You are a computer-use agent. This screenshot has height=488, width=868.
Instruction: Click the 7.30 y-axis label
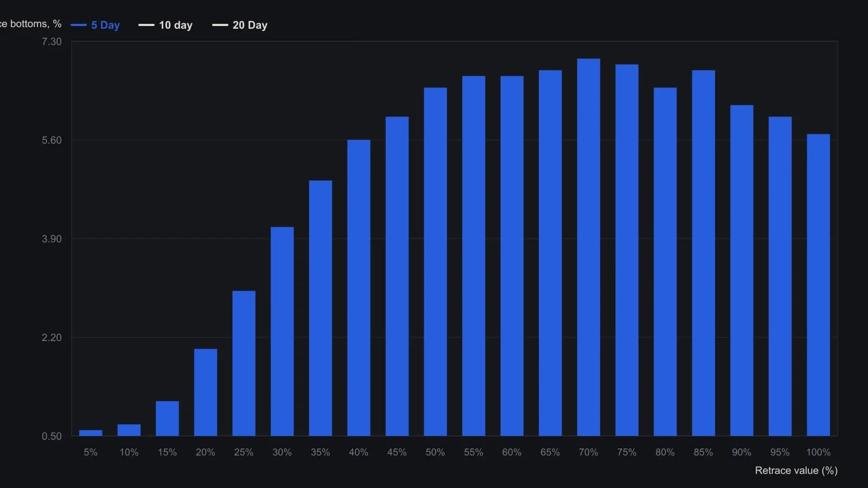[52, 42]
